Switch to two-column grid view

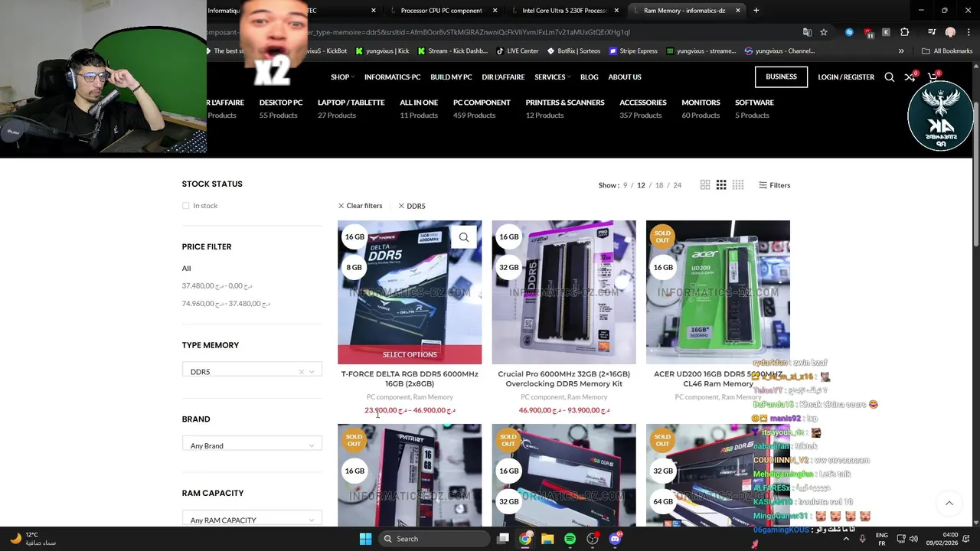(705, 185)
